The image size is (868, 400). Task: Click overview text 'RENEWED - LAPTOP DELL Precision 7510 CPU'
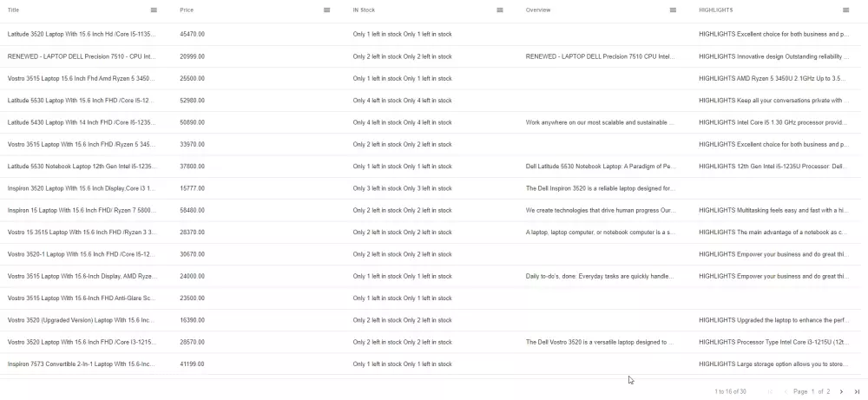(601, 56)
